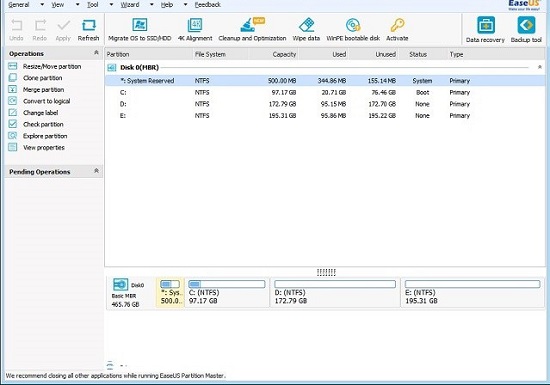Expand the arrow after the General menu
550x385 pixels.
coord(42,5)
